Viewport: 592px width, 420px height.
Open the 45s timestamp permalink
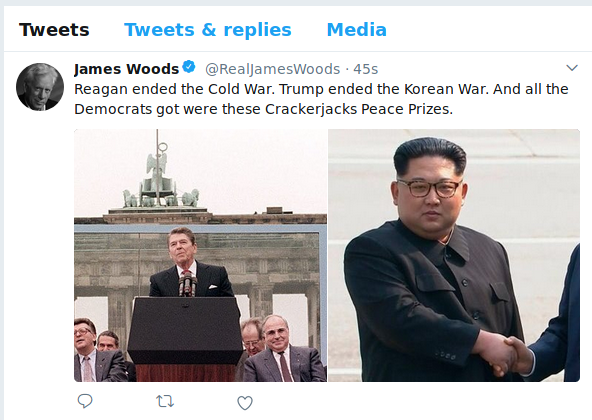tap(365, 69)
